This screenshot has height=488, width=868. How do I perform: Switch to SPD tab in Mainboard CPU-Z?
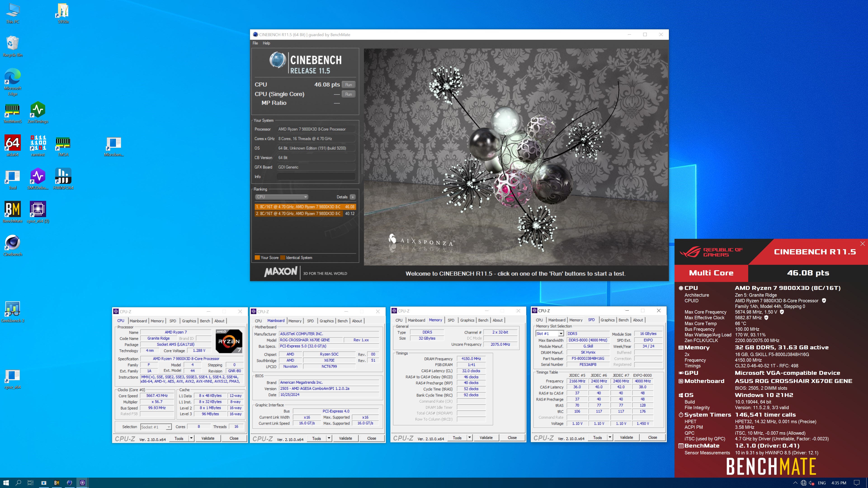click(x=310, y=321)
